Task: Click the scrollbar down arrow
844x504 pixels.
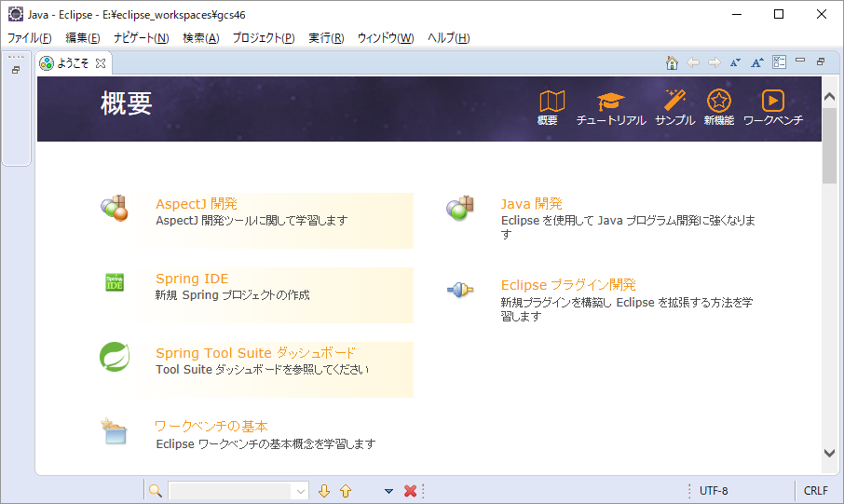Action: (x=829, y=454)
